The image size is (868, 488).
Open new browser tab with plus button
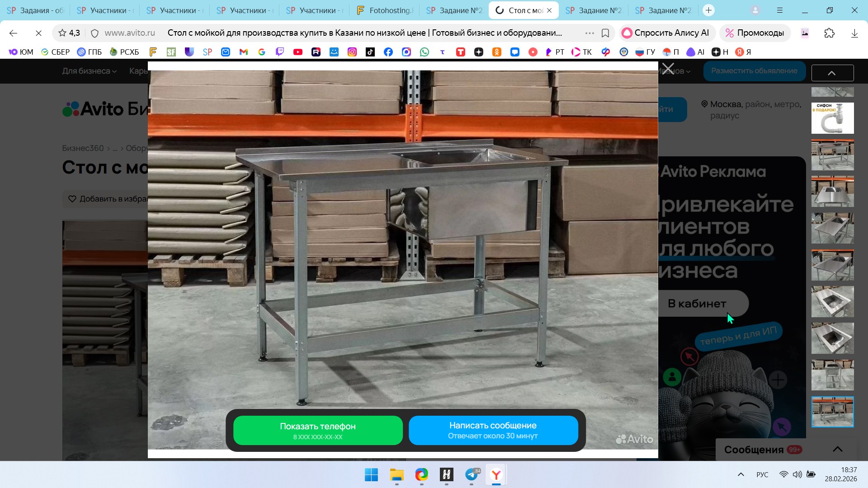(x=708, y=10)
